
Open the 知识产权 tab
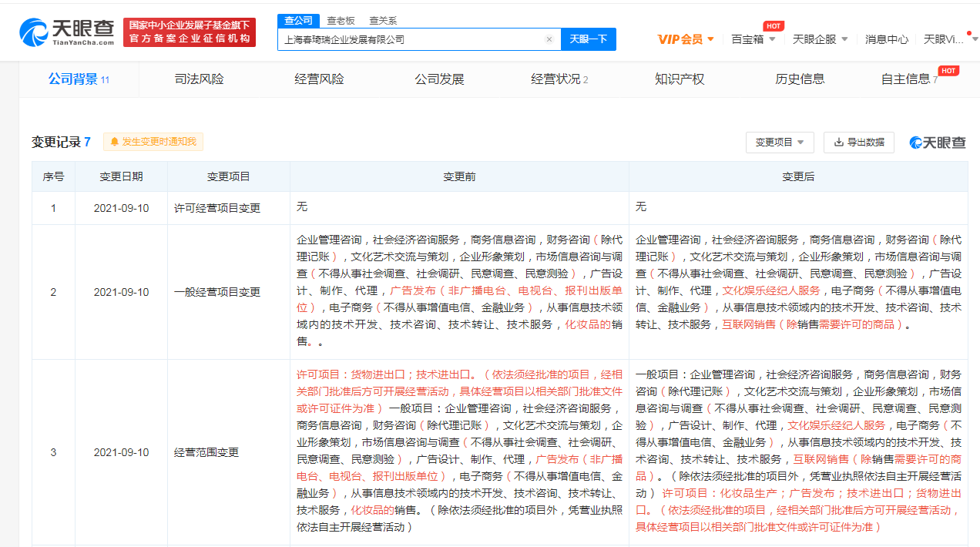tap(680, 79)
